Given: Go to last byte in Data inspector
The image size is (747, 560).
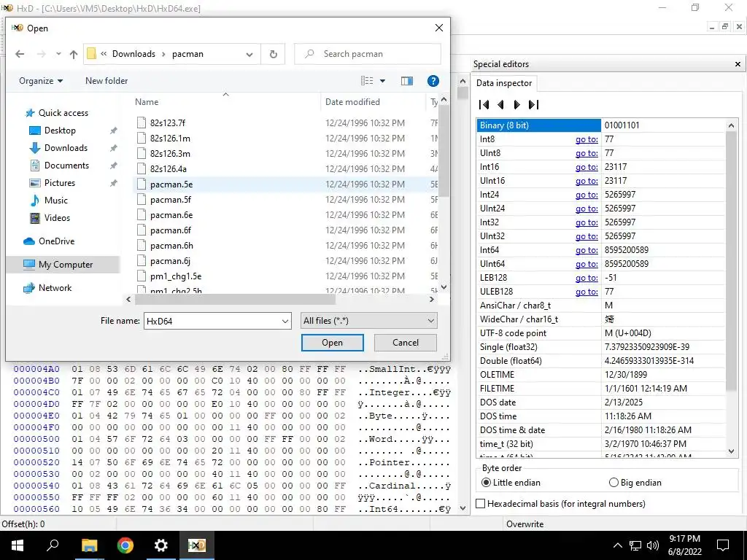Looking at the screenshot, I should point(533,104).
